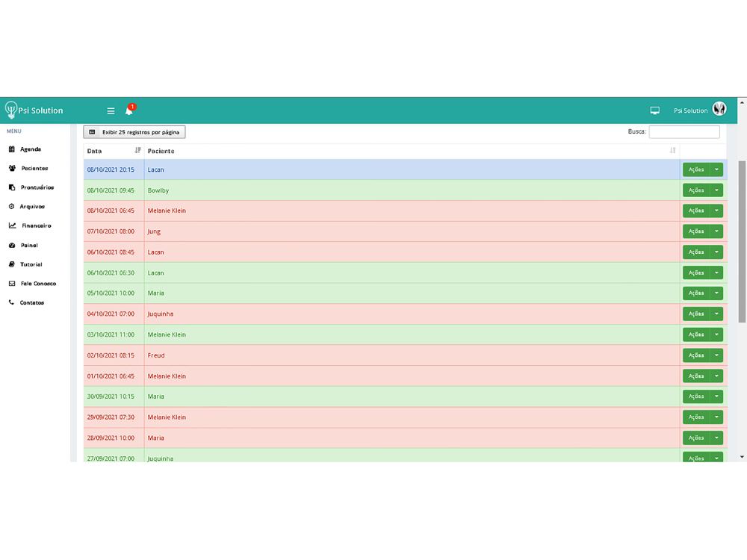The image size is (747, 560).
Task: Open the user avatar profile picture
Action: pyautogui.click(x=719, y=109)
